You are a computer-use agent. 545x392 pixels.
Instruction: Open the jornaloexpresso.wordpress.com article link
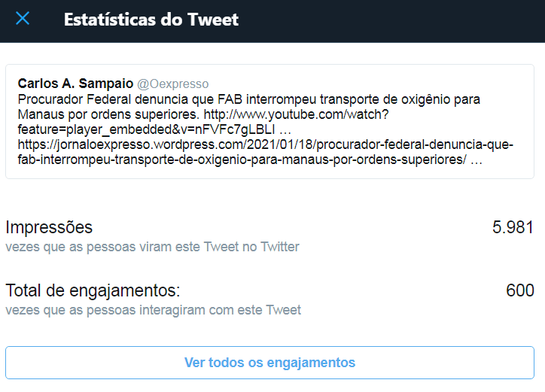(263, 144)
